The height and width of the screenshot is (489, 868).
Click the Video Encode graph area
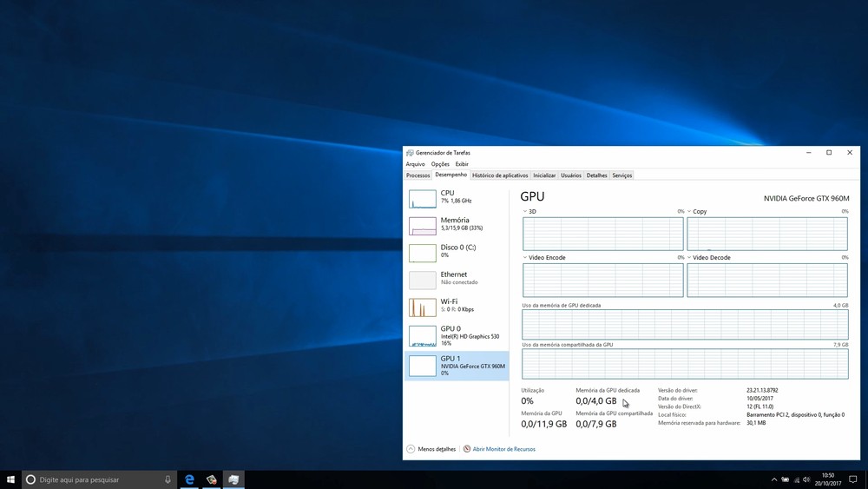pyautogui.click(x=603, y=280)
